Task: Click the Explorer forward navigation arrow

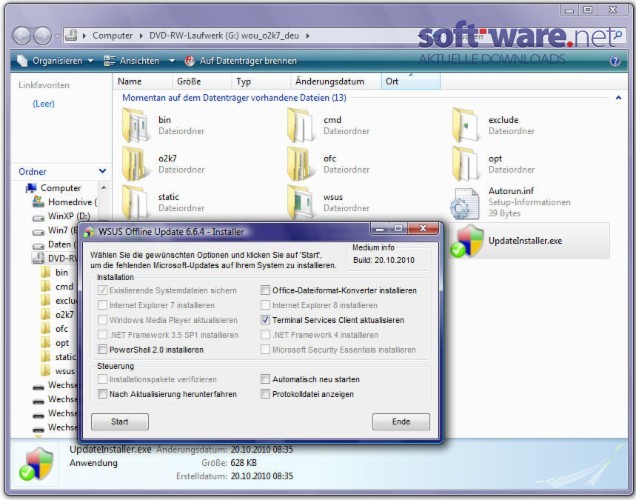Action: [42, 36]
